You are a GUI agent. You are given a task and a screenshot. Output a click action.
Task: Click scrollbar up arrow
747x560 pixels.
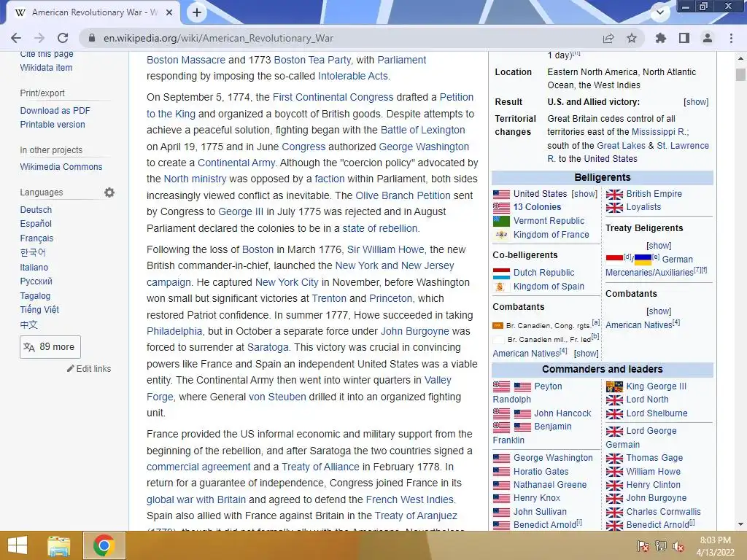(740, 58)
